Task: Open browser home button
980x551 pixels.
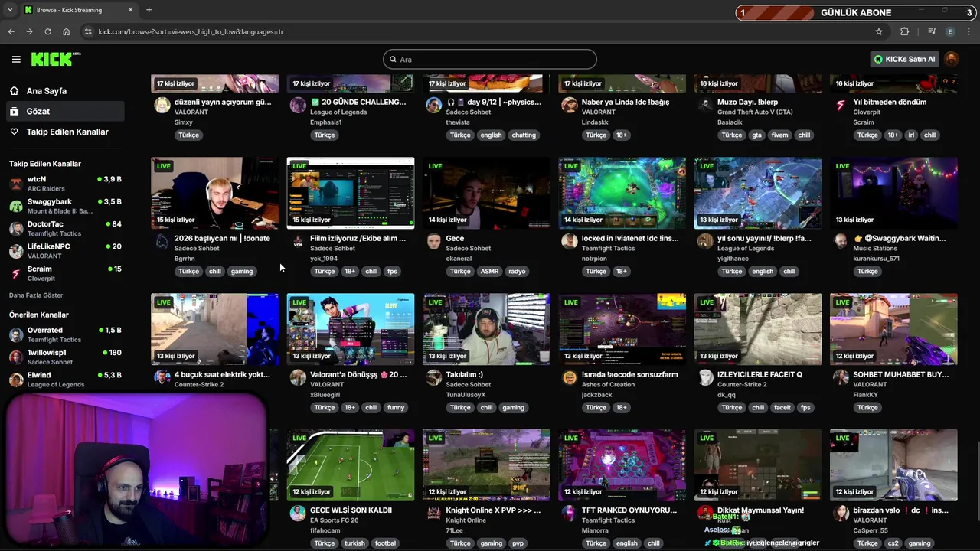Action: [x=66, y=31]
